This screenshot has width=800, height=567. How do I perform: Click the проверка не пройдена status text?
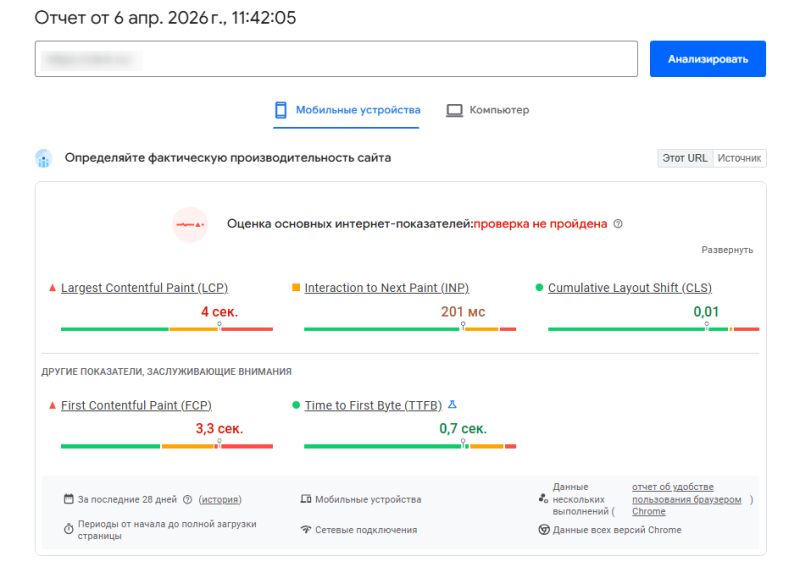coord(540,224)
